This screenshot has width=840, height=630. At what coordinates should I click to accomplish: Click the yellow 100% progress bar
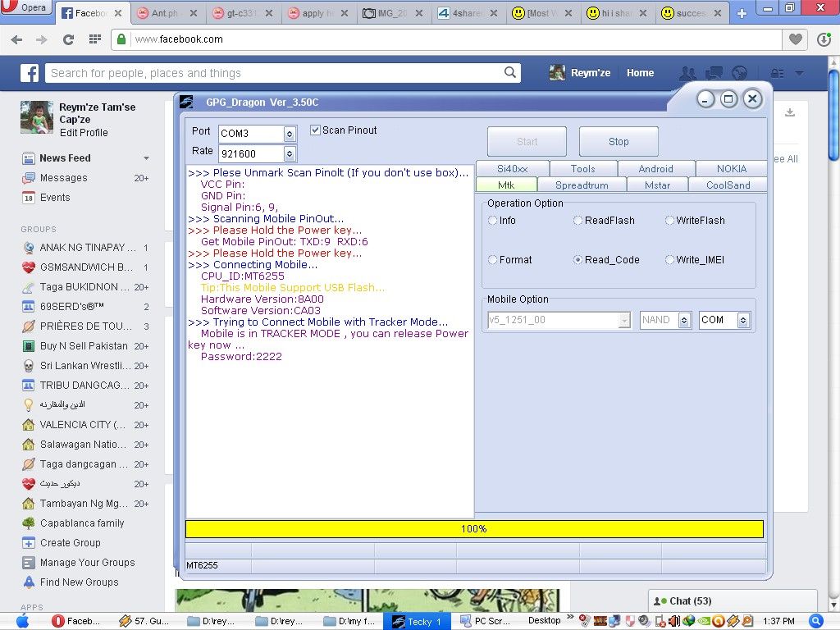coord(474,529)
